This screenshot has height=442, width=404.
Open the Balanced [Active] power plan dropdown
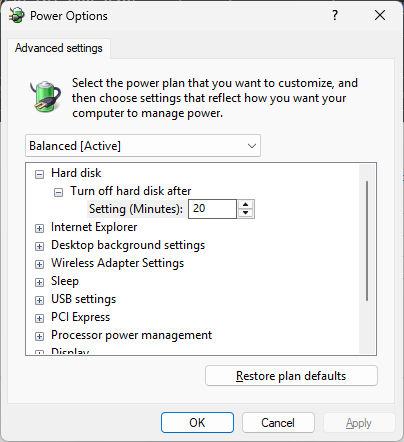(143, 146)
